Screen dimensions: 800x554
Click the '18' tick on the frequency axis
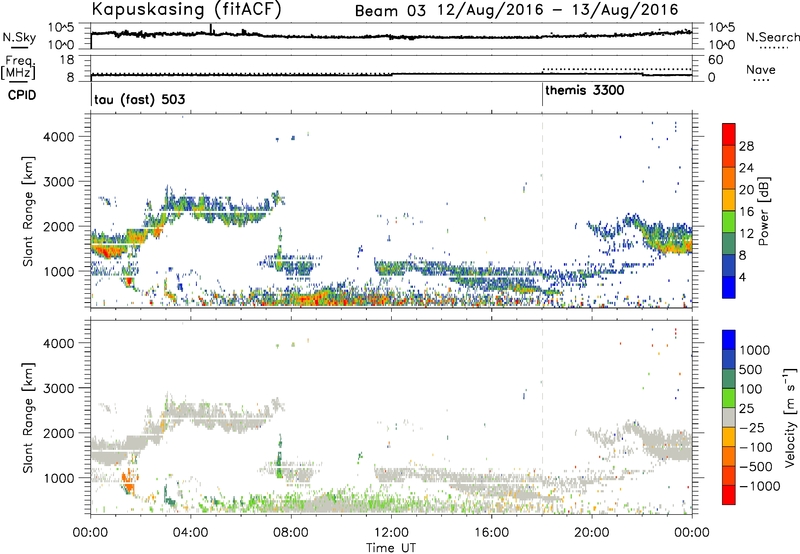coord(66,60)
